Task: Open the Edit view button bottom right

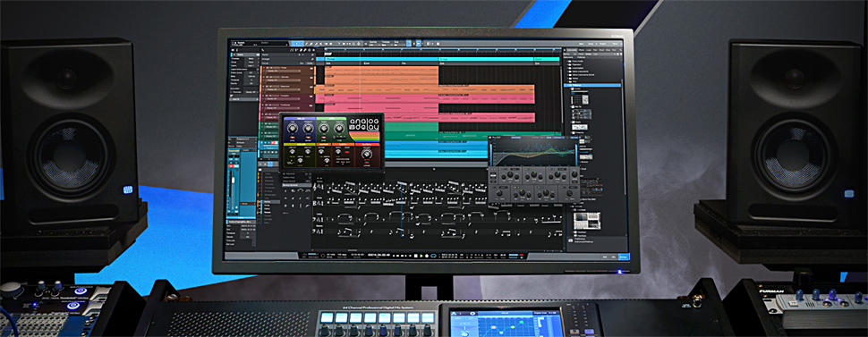Action: click(605, 257)
